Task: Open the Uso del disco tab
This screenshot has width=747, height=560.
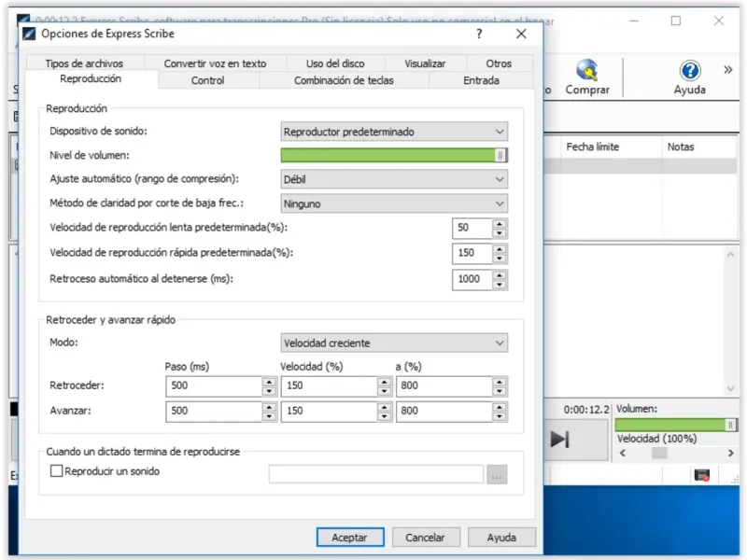Action: (x=335, y=63)
